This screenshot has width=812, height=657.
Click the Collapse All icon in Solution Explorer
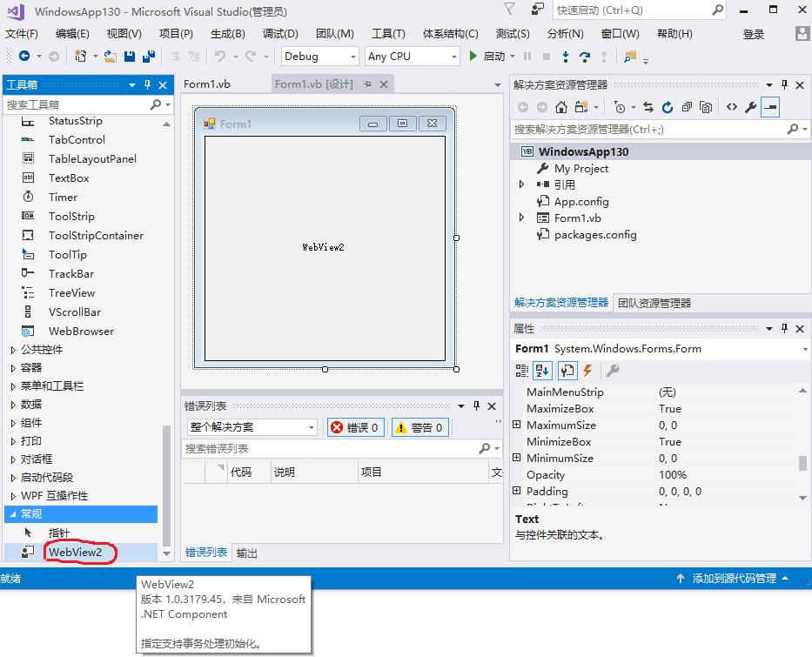(687, 107)
